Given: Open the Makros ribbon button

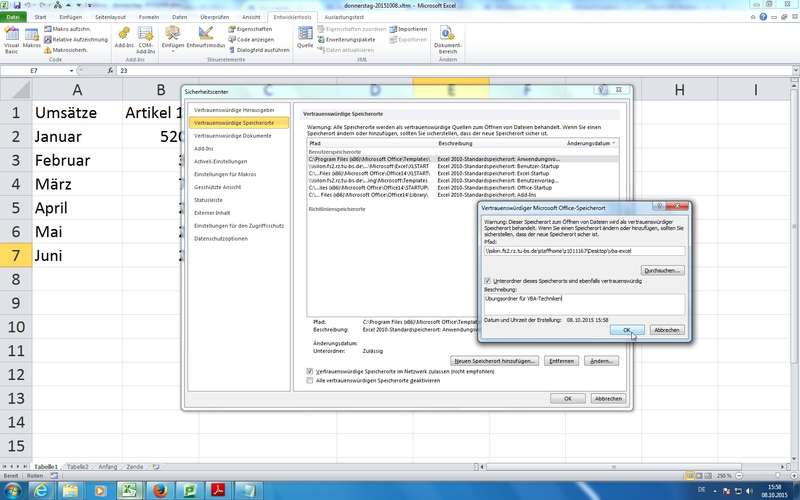Looking at the screenshot, I should tap(32, 39).
